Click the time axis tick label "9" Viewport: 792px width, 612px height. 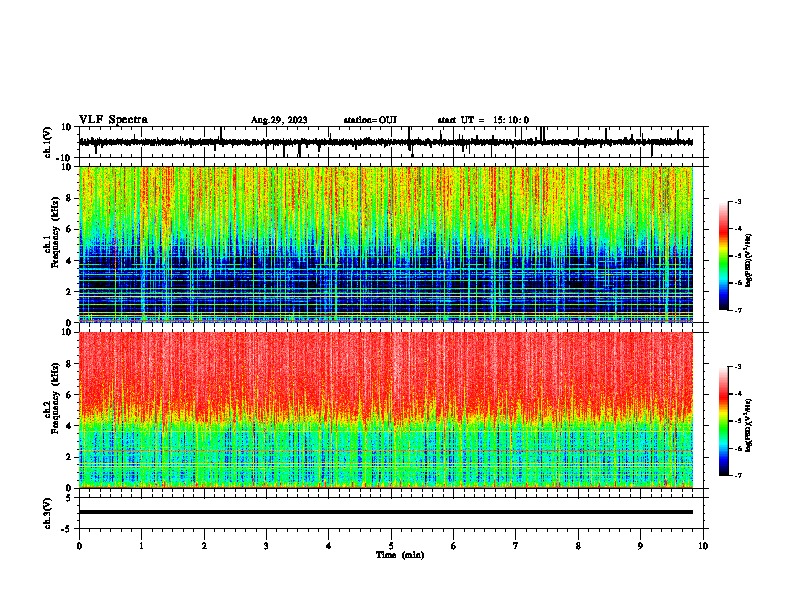[640, 546]
